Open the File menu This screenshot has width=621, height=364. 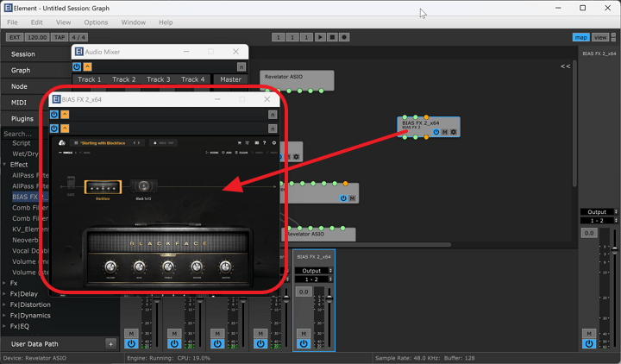pyautogui.click(x=12, y=22)
